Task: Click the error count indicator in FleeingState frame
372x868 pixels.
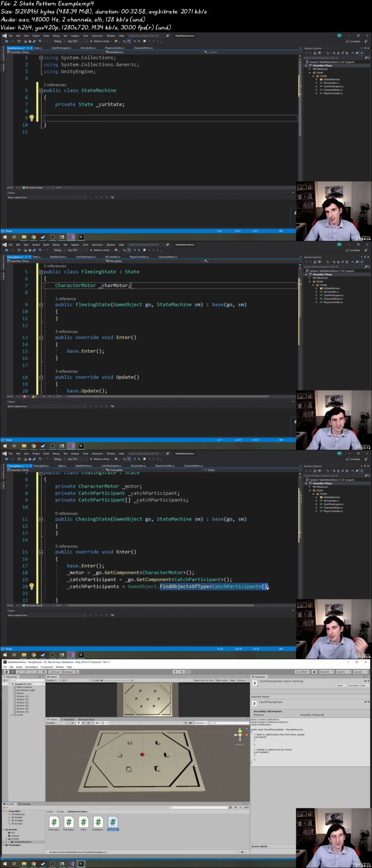Action: tap(25, 396)
